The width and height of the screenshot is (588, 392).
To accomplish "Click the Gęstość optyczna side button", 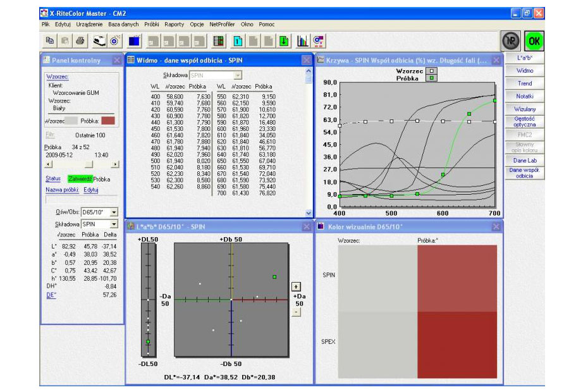I will tap(525, 121).
